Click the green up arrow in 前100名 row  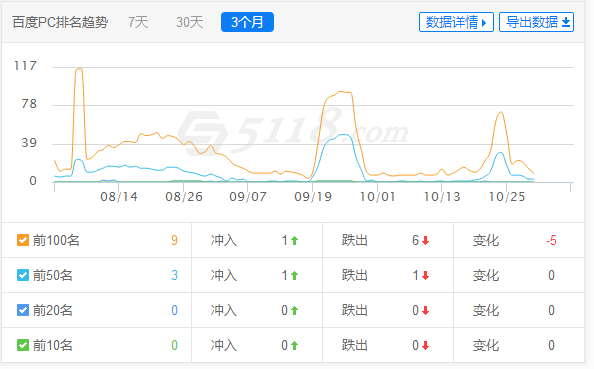(x=294, y=241)
